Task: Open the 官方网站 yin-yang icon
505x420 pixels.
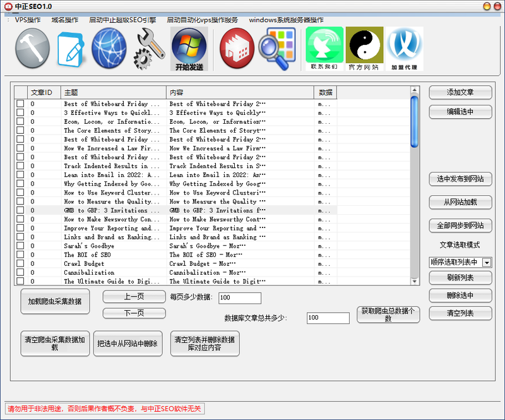Action: (x=364, y=49)
